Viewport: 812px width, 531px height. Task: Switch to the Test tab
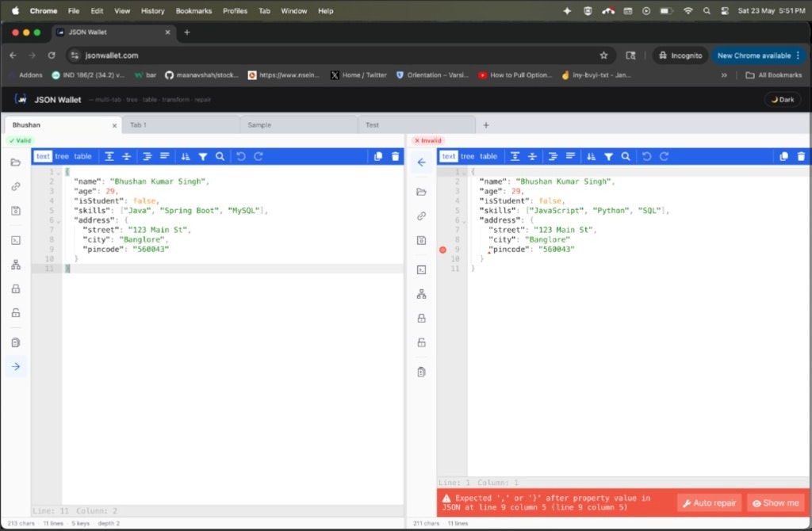click(x=416, y=124)
